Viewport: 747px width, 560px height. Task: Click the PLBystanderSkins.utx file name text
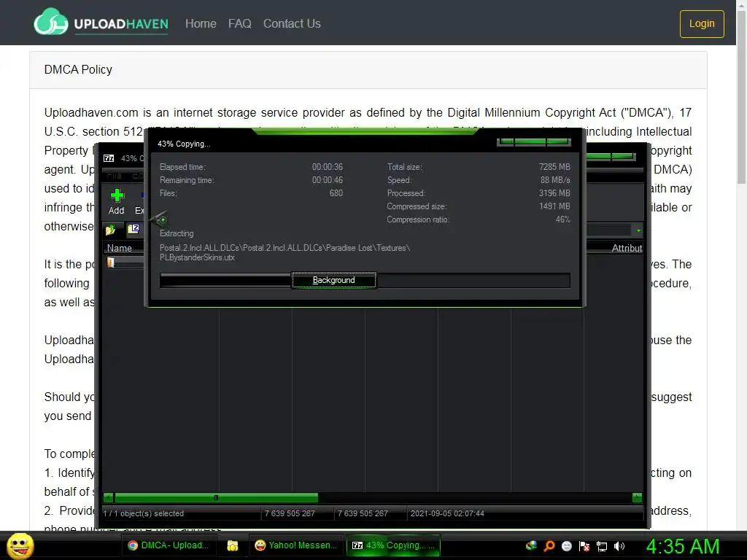197,257
